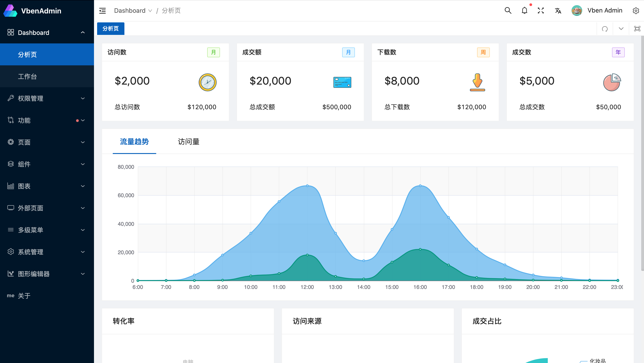Open the global search
Screen dimensions: 644x363
508,11
